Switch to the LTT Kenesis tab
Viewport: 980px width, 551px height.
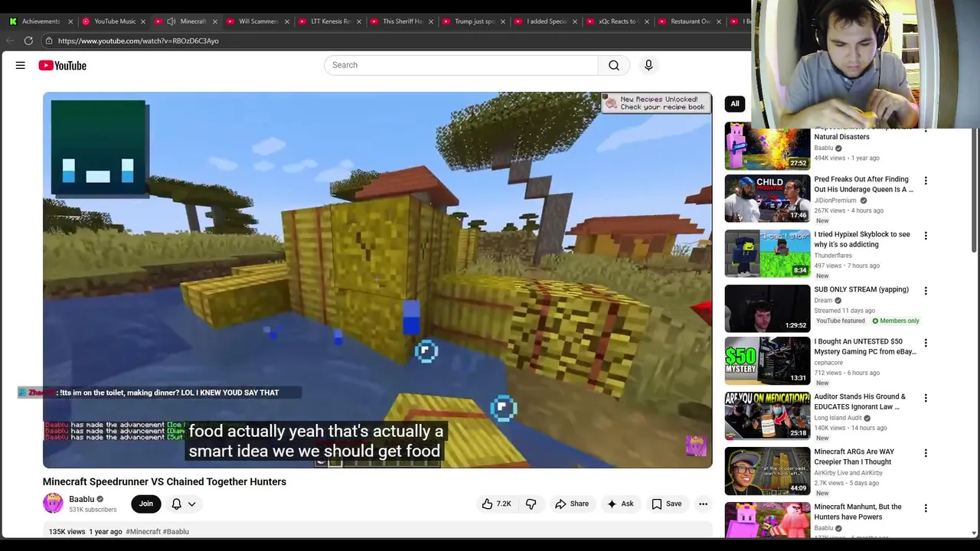point(330,21)
